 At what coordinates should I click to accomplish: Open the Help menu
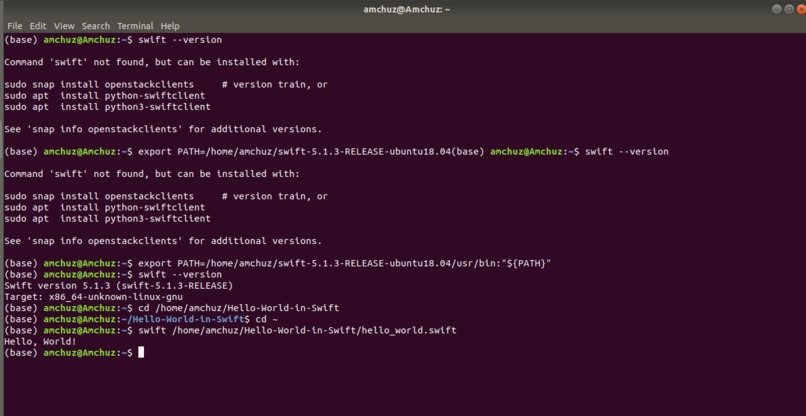[170, 26]
